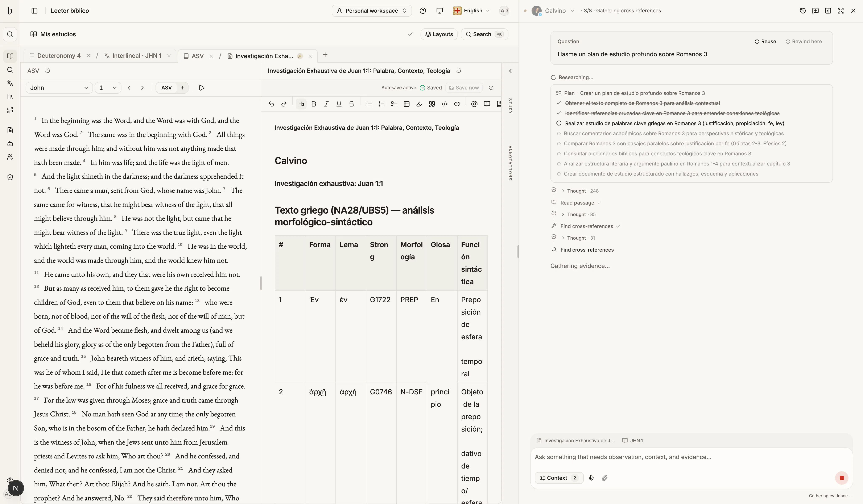
Task: Open chat history in the Calvino panel
Action: pyautogui.click(x=803, y=11)
